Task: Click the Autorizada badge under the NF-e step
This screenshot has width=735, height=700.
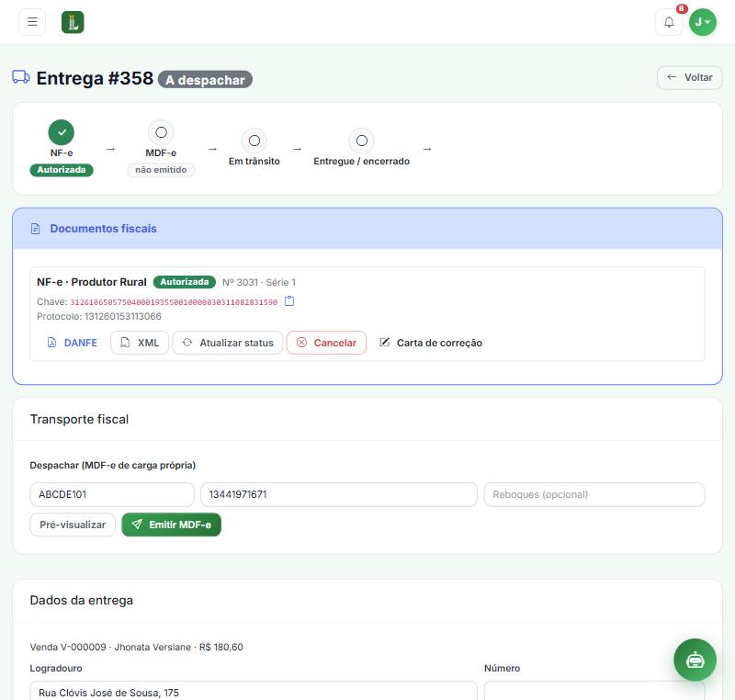Action: tap(62, 170)
